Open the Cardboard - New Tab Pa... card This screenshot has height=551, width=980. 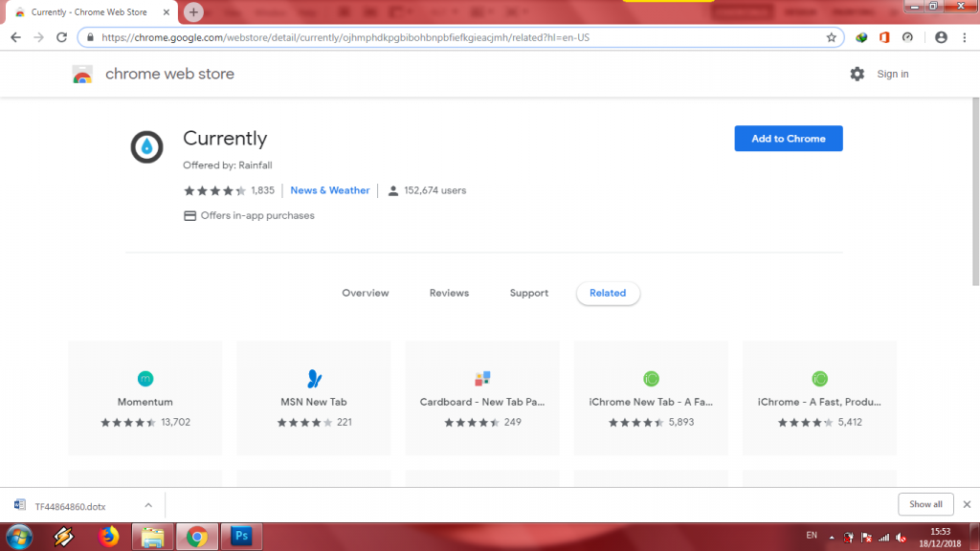482,398
